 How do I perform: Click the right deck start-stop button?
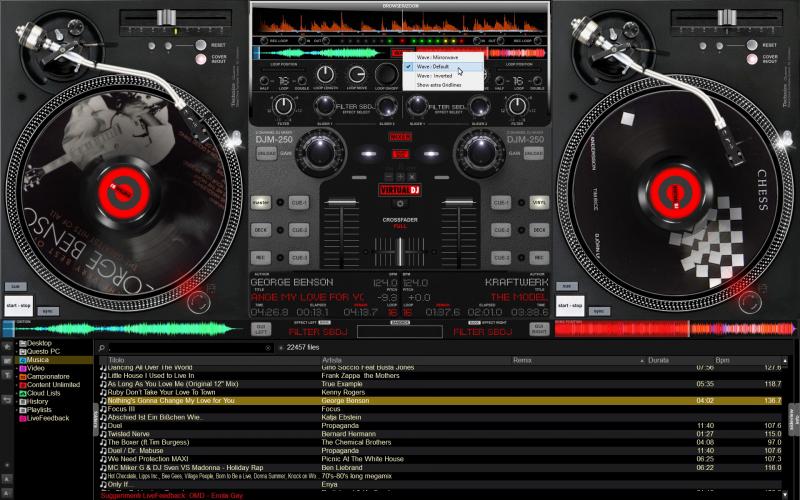(x=570, y=306)
